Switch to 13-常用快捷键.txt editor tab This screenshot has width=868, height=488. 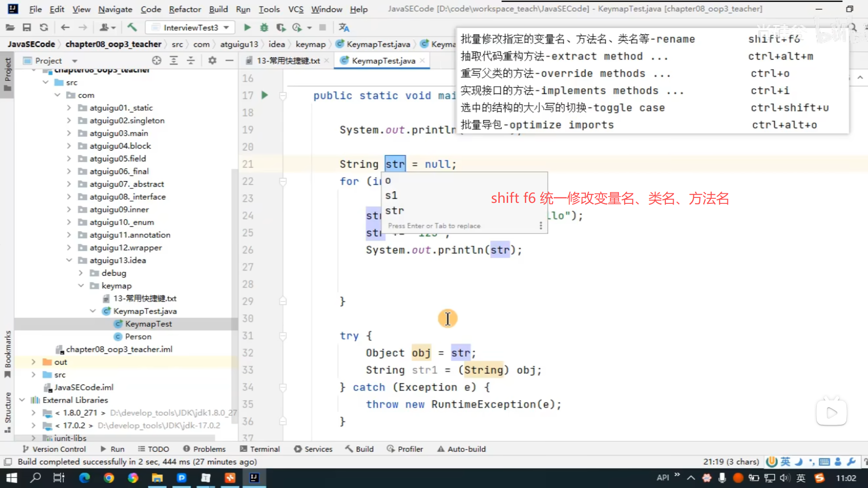pos(288,61)
